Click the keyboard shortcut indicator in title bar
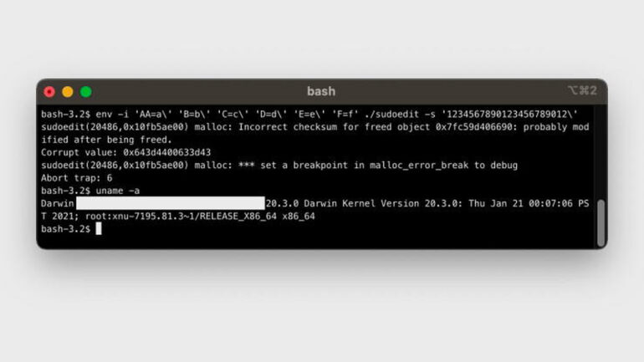The height and width of the screenshot is (362, 644). [582, 90]
